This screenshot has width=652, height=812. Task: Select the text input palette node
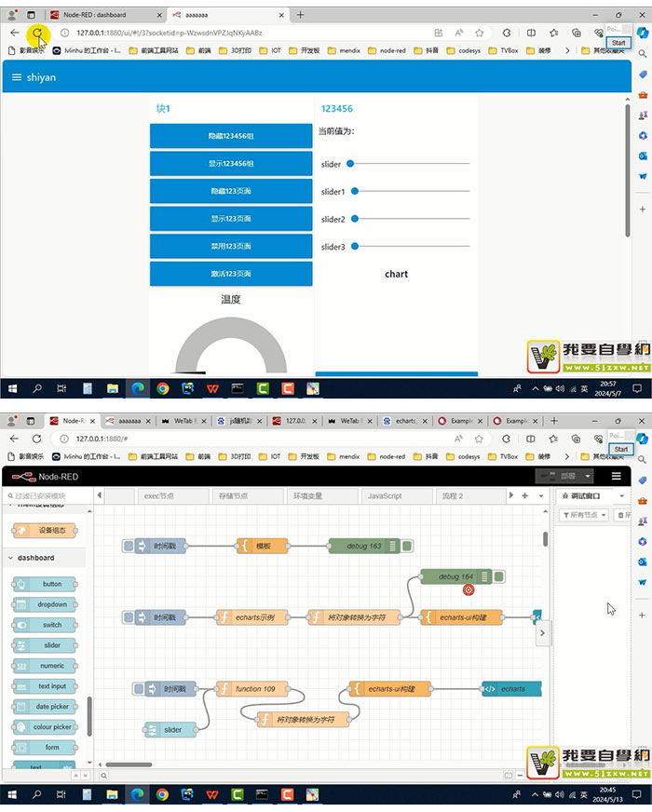tap(45, 686)
